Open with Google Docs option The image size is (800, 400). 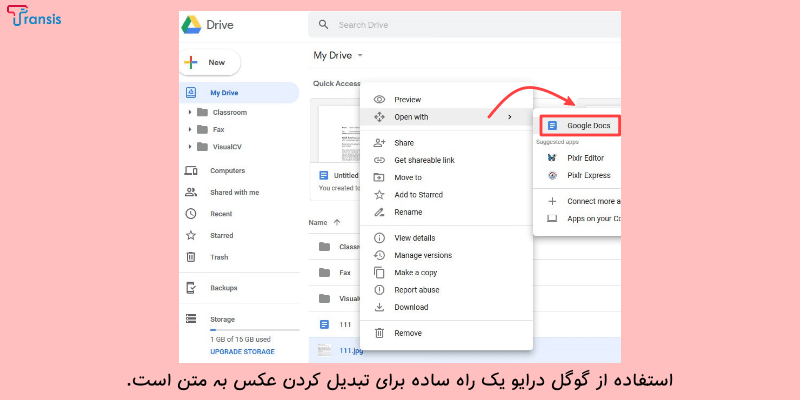pyautogui.click(x=581, y=126)
